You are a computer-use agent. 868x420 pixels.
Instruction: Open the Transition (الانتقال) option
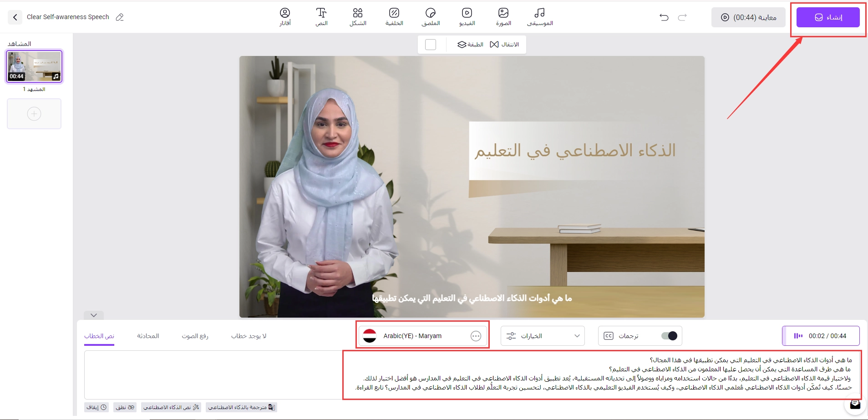coord(504,45)
